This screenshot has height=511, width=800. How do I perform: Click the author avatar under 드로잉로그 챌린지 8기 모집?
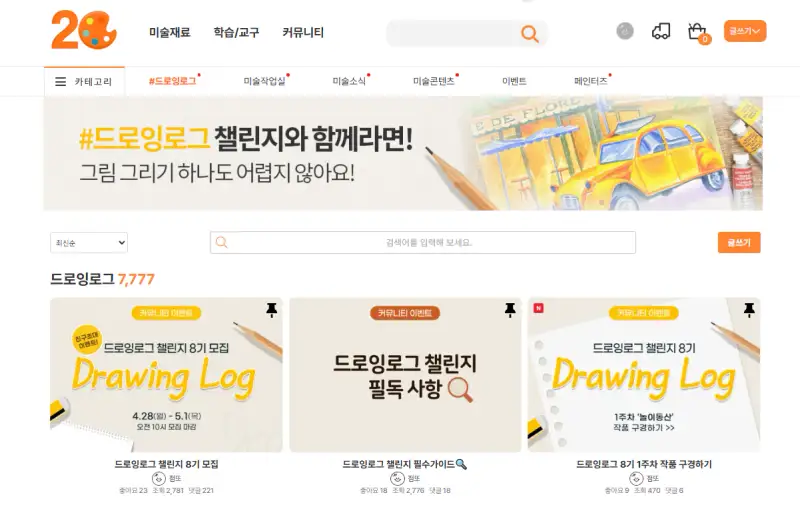pyautogui.click(x=159, y=478)
